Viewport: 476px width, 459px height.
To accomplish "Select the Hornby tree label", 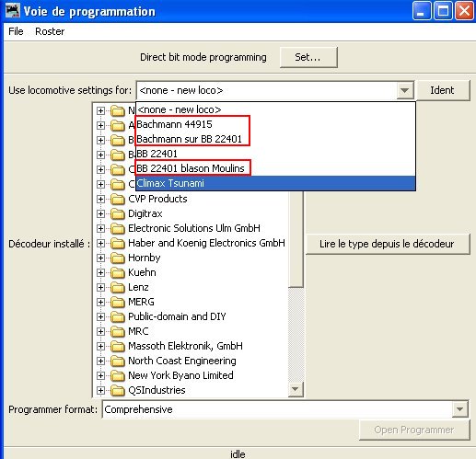I will tap(145, 258).
